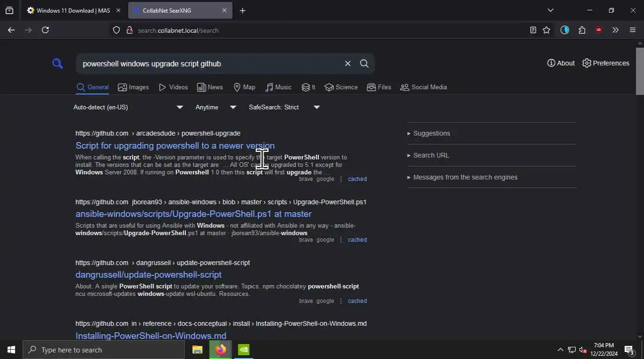Expand the Suggestions section
This screenshot has width=644, height=359.
[x=492, y=133]
